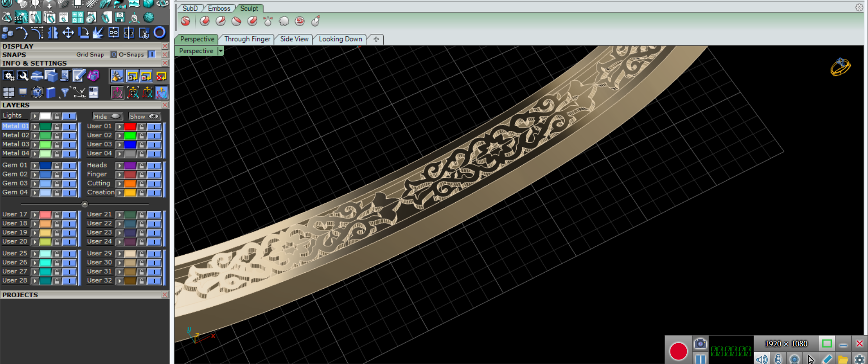This screenshot has height=364, width=868.
Task: Expand the Heads layer arrow
Action: tap(119, 166)
